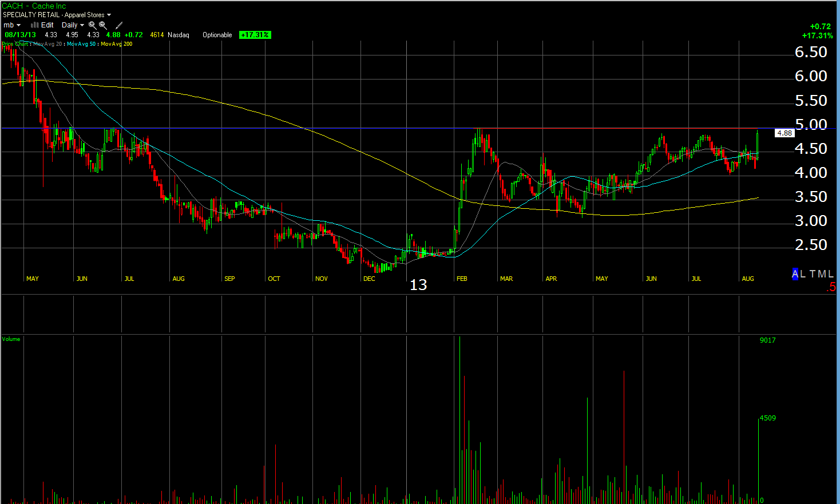Click the zoom out magnifier icon

pyautogui.click(x=103, y=25)
